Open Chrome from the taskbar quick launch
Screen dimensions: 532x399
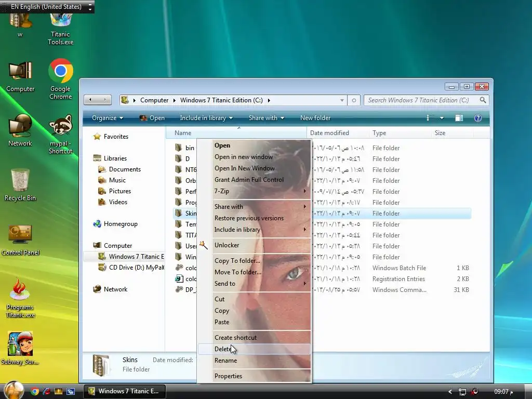35,391
